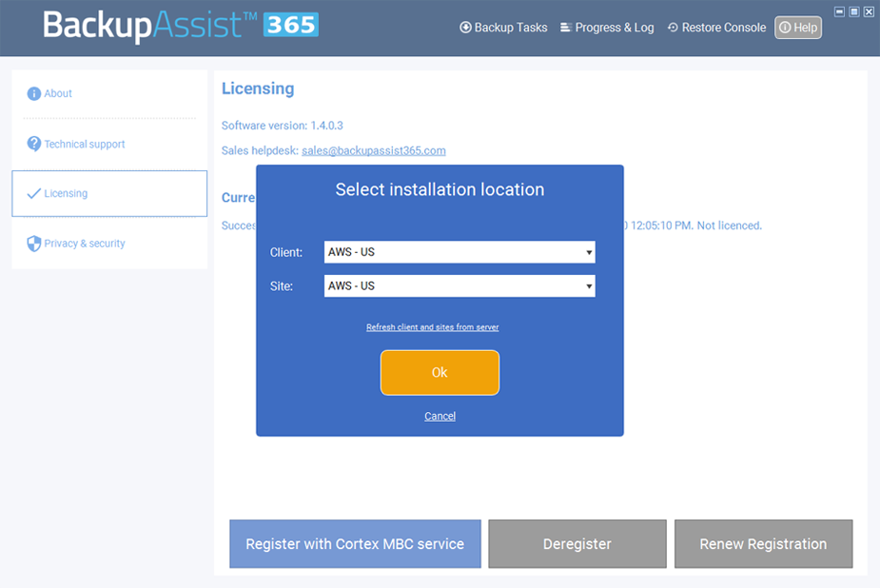Click the Progress & Log icon

[x=566, y=28]
